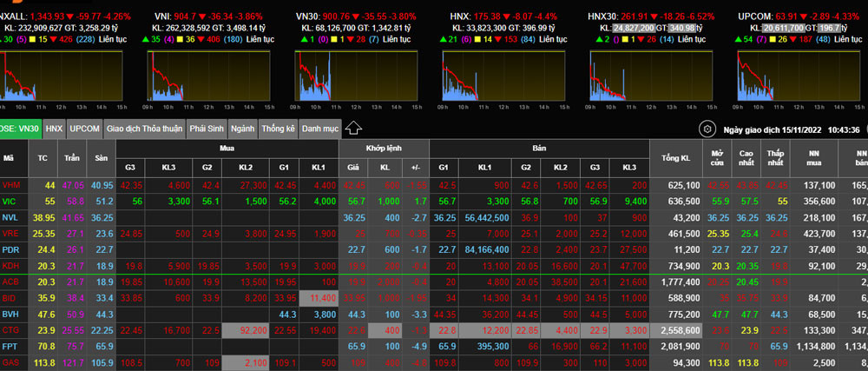
Task: Switch to the HOSE: VN30 tab
Action: [20, 129]
